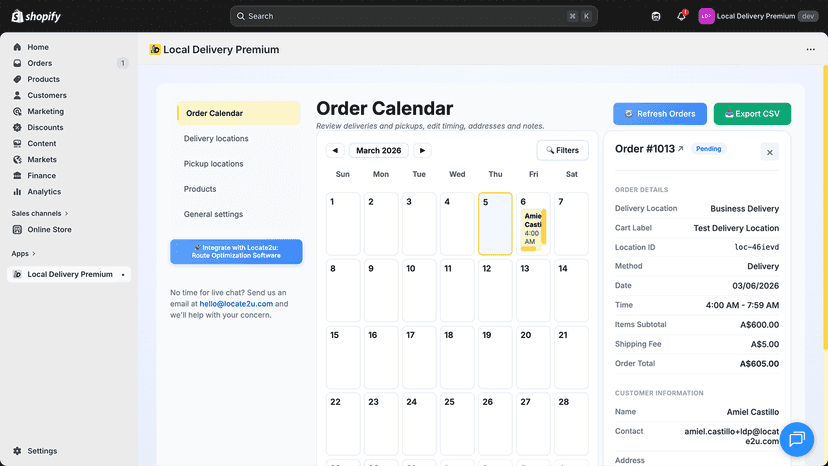828x466 pixels.
Task: Click the Location ID value loc-46ievd
Action: click(756, 247)
